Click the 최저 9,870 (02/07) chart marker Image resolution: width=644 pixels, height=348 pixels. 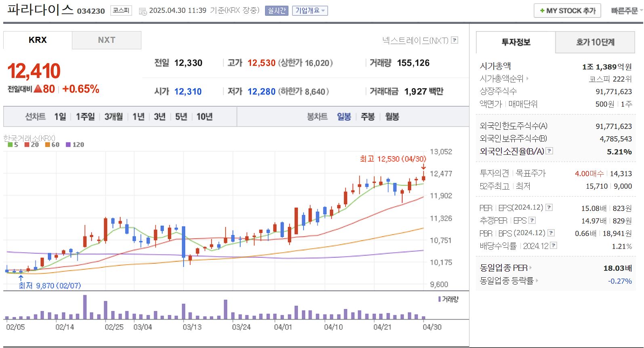click(x=50, y=285)
